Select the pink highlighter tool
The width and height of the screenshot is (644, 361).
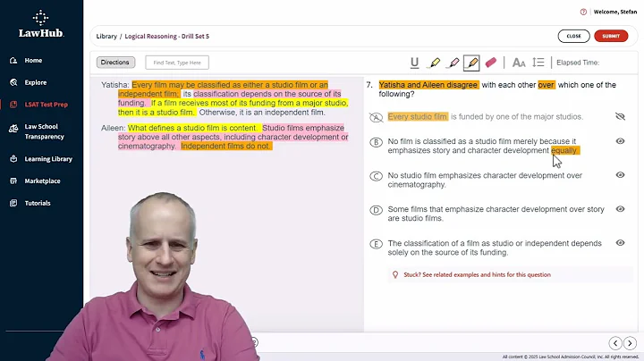(x=453, y=63)
